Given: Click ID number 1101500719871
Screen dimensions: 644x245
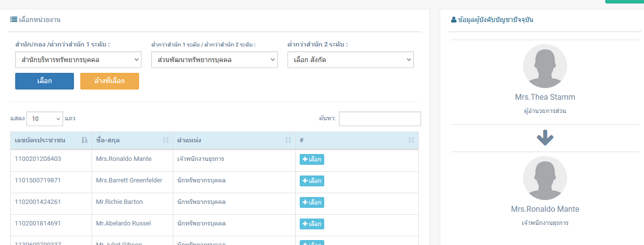Looking at the screenshot, I should (x=38, y=180).
